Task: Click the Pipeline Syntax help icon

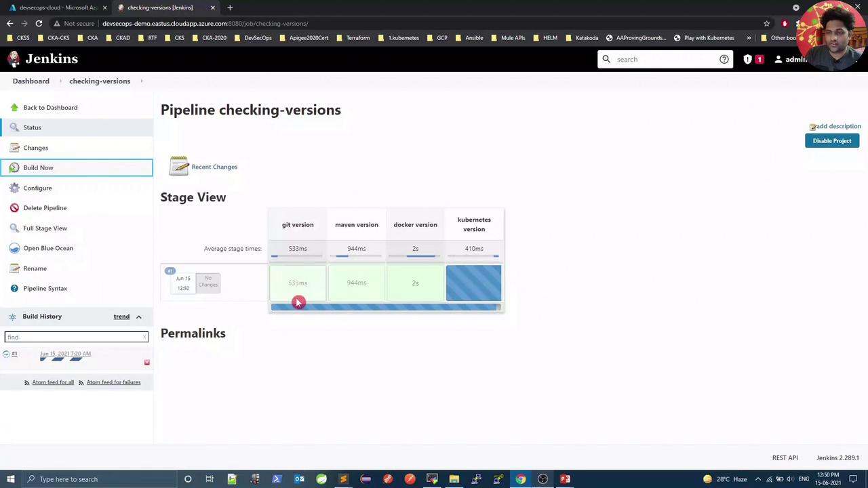Action: (14, 288)
